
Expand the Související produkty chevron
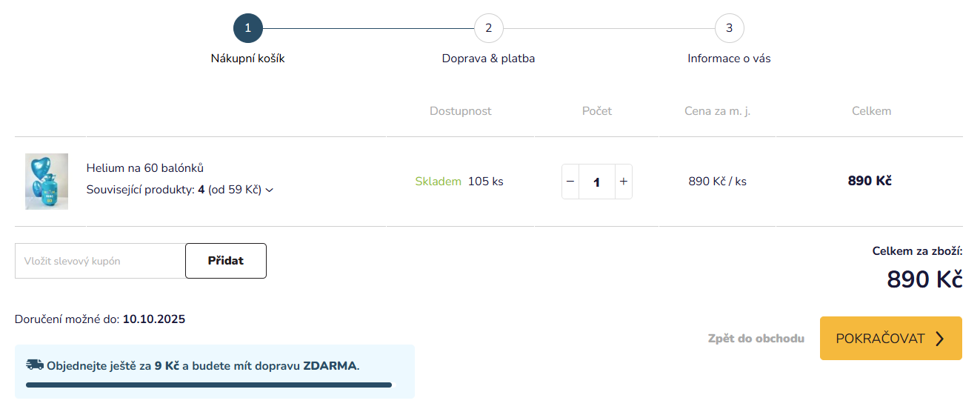(x=270, y=190)
